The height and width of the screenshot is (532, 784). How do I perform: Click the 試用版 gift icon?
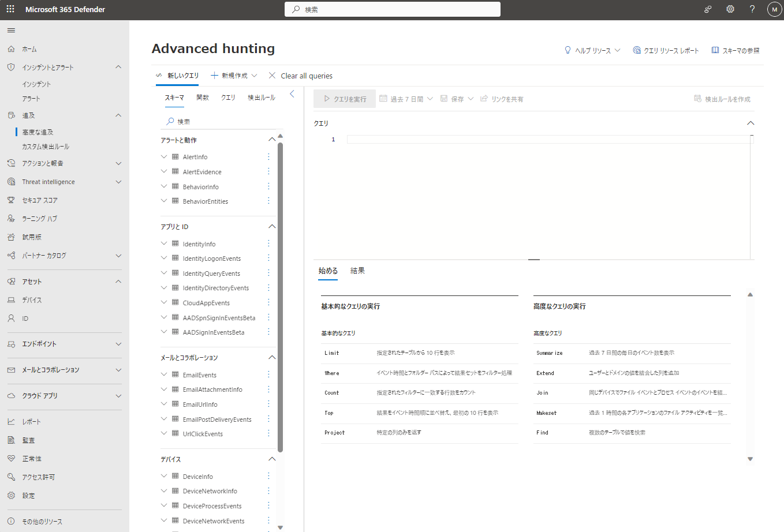point(11,237)
